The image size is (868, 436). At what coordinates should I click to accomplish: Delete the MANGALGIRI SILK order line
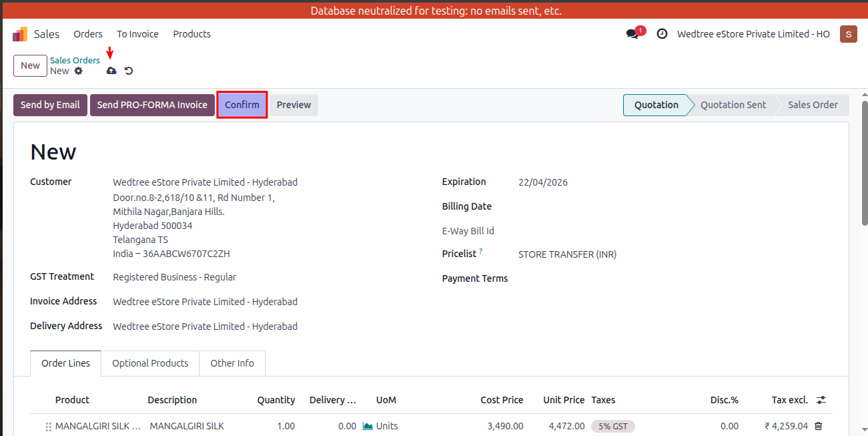point(819,426)
